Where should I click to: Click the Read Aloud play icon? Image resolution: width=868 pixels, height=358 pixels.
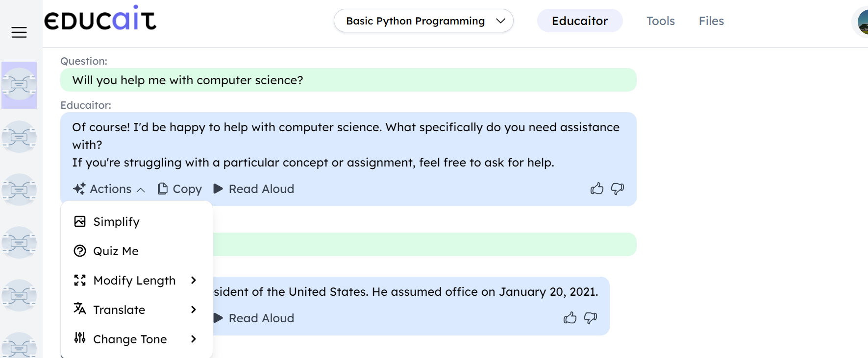coord(217,189)
